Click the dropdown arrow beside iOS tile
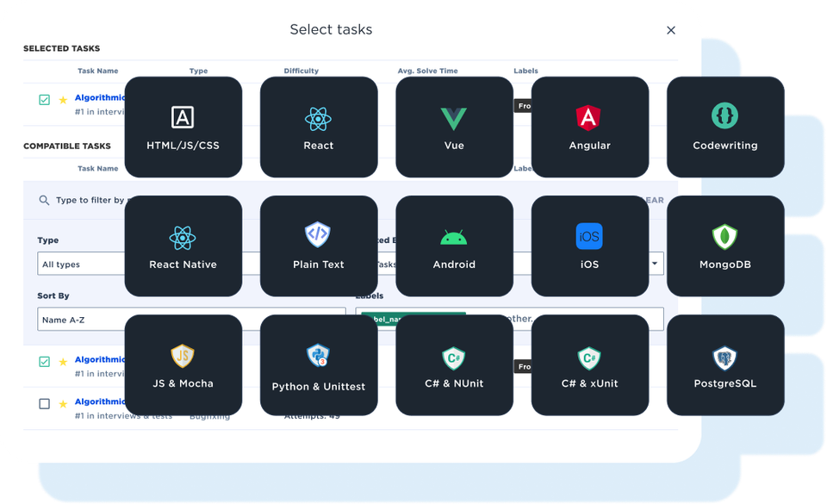Image resolution: width=827 pixels, height=504 pixels. (x=655, y=264)
